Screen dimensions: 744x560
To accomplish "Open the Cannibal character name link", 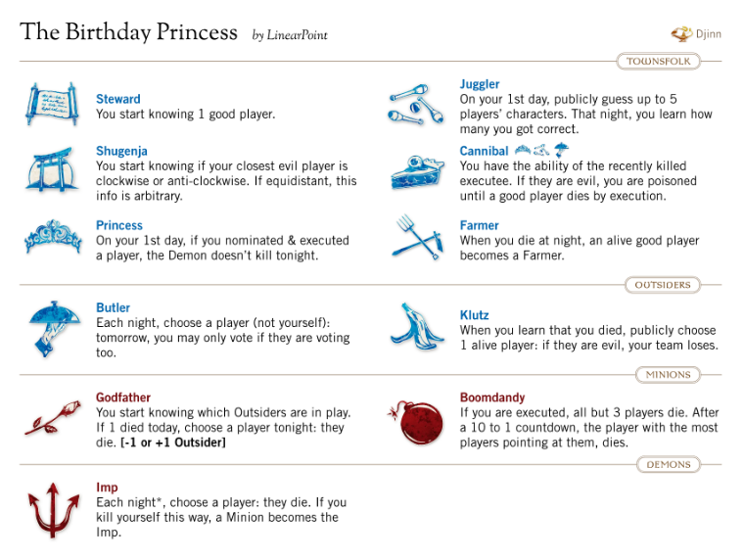I will pyautogui.click(x=484, y=151).
